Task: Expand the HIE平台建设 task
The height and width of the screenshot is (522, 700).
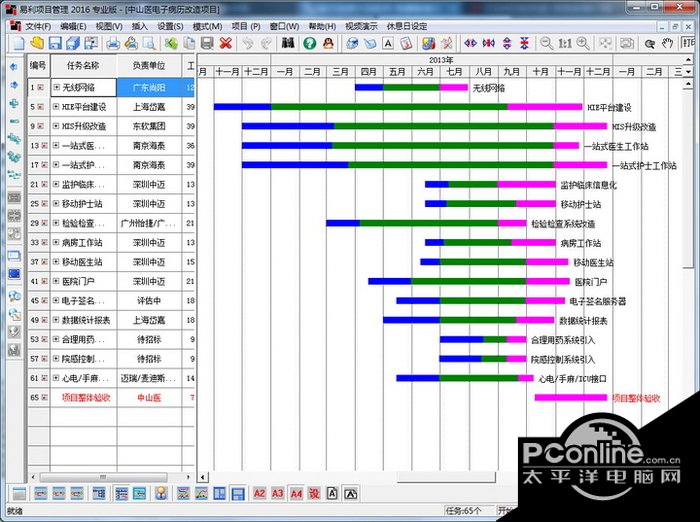Action: 56,107
